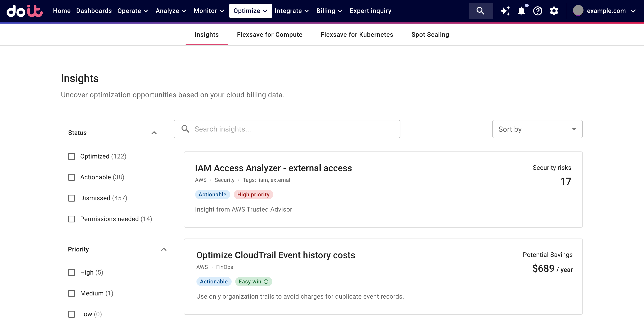Collapse the Status filter section

pos(154,133)
